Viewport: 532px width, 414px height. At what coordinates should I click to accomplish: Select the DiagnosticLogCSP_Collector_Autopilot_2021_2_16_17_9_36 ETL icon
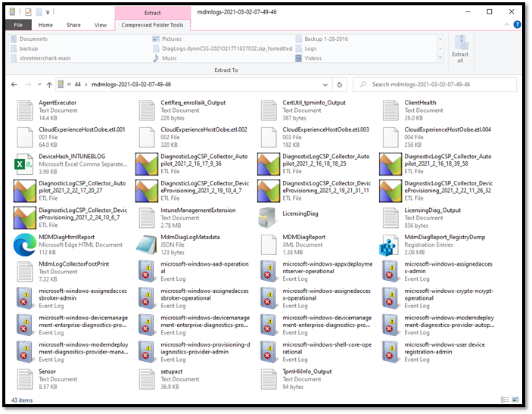(x=147, y=164)
